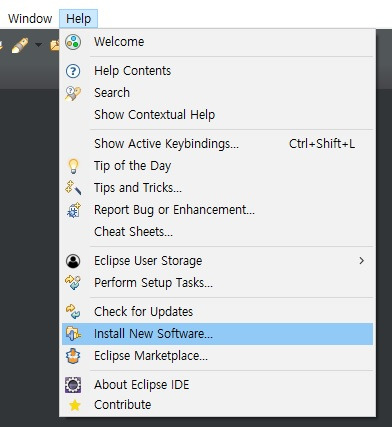This screenshot has height=427, width=392.
Task: Select Show Contextual Help
Action: click(x=217, y=115)
